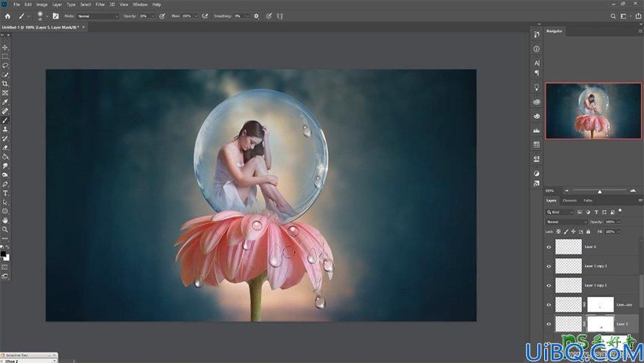
Task: Select the Eraser tool
Action: pyautogui.click(x=5, y=148)
